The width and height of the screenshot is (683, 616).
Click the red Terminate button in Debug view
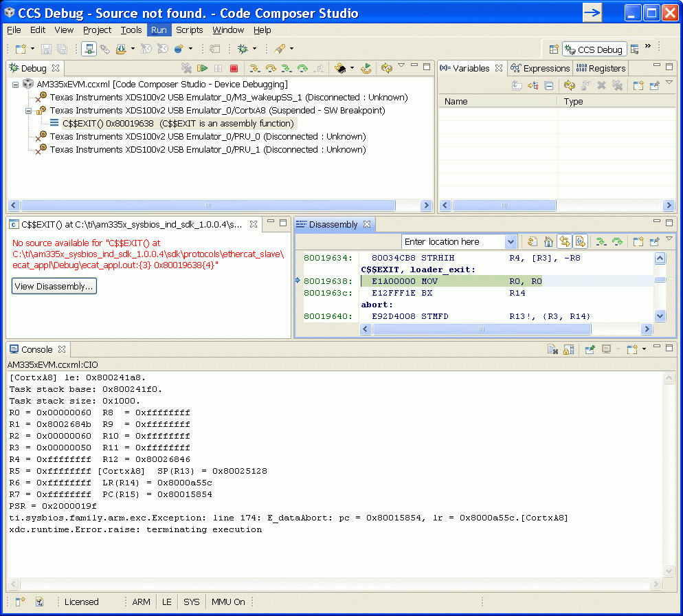pos(234,68)
